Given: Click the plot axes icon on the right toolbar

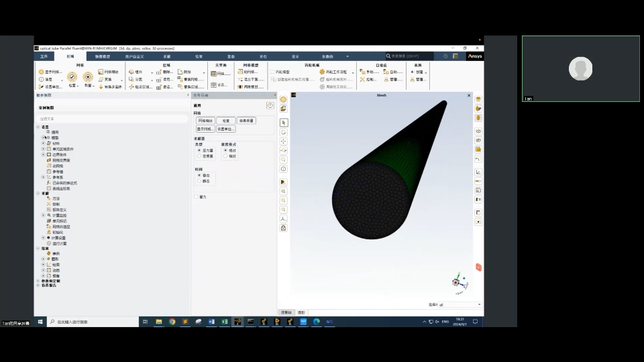Looking at the screenshot, I should 478,172.
